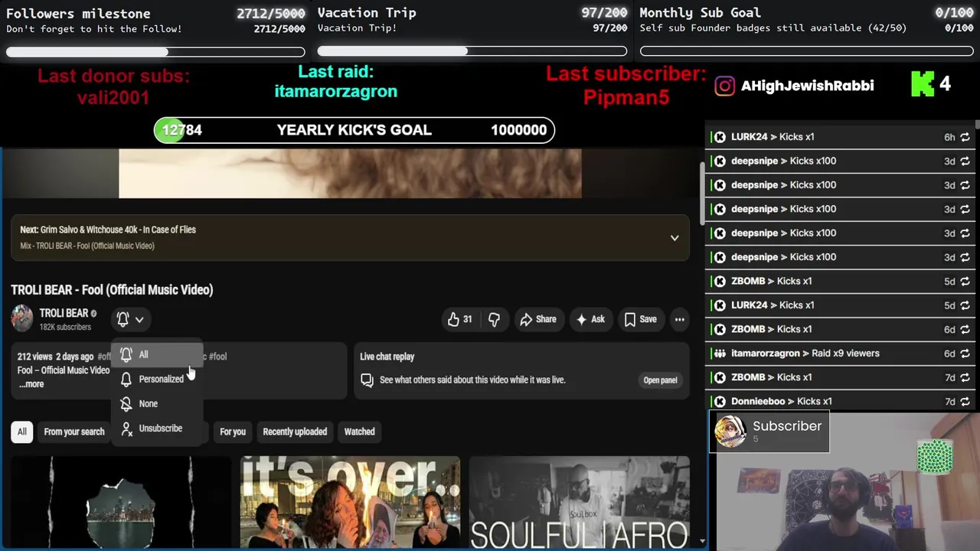This screenshot has height=551, width=980.
Task: Expand the description with ...more
Action: click(x=31, y=384)
